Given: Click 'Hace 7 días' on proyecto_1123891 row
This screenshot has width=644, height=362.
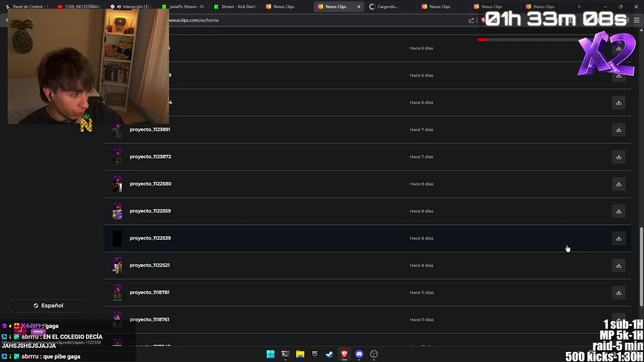Looking at the screenshot, I should click(x=422, y=130).
